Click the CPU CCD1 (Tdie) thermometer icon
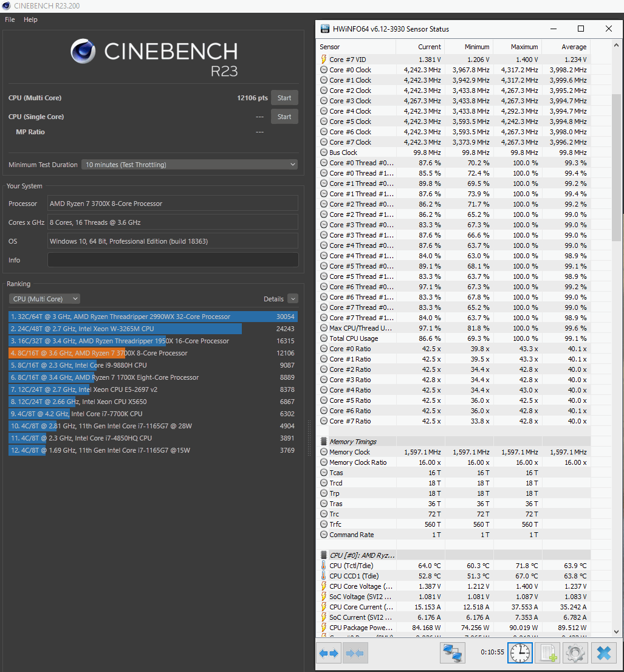 pos(324,576)
